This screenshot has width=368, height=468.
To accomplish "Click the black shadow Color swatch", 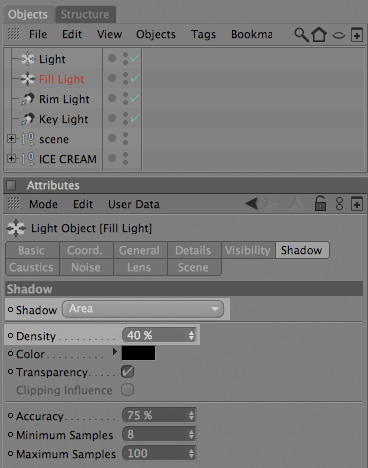I will tap(138, 353).
